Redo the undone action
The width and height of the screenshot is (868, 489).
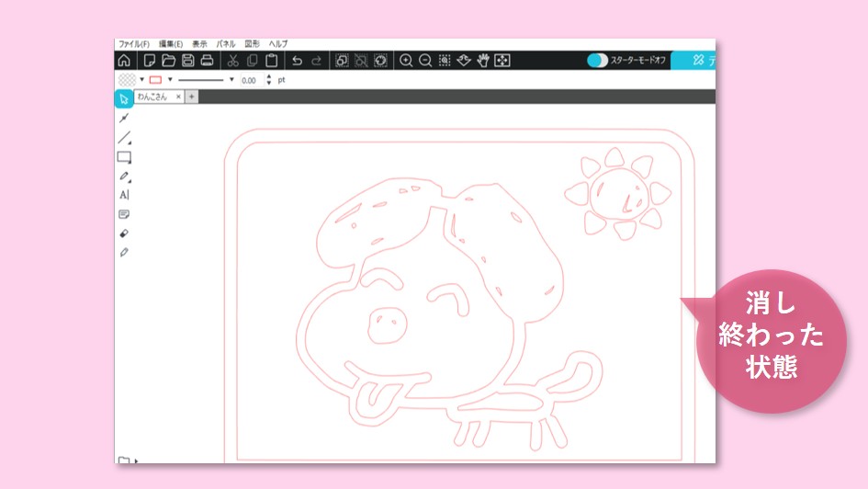(317, 61)
